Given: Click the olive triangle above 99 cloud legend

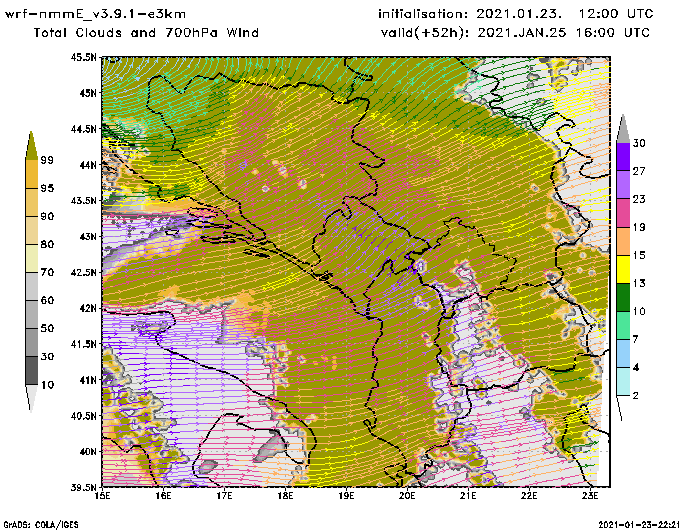Looking at the screenshot, I should coord(31,146).
